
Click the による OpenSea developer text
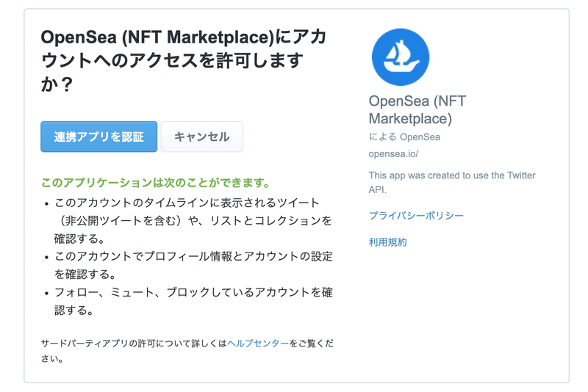point(404,137)
